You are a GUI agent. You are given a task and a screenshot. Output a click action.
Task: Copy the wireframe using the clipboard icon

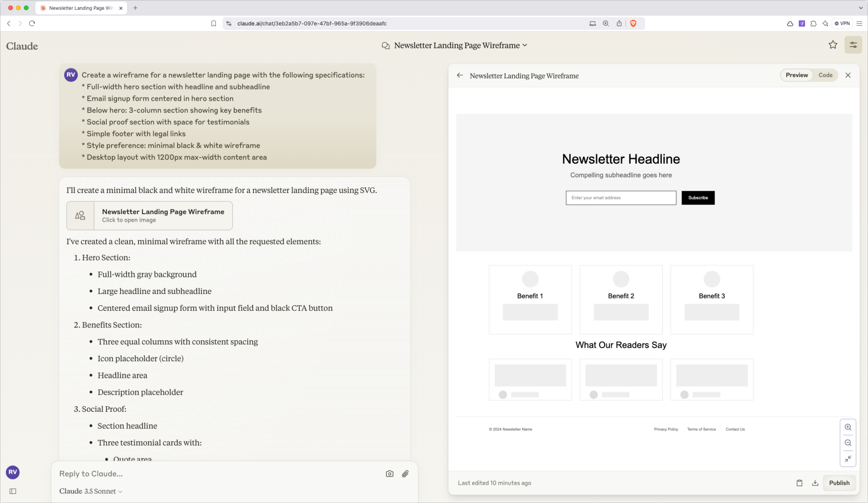point(799,483)
